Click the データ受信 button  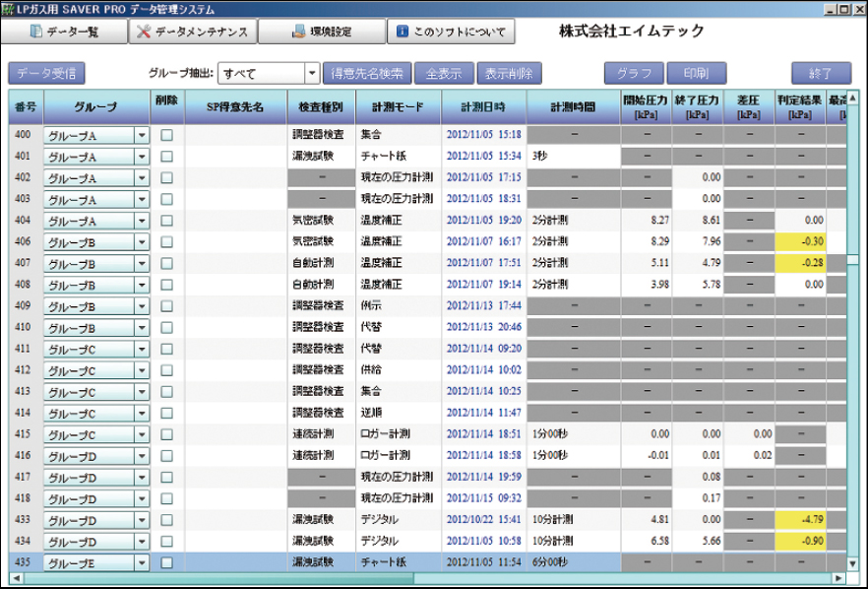pos(46,73)
